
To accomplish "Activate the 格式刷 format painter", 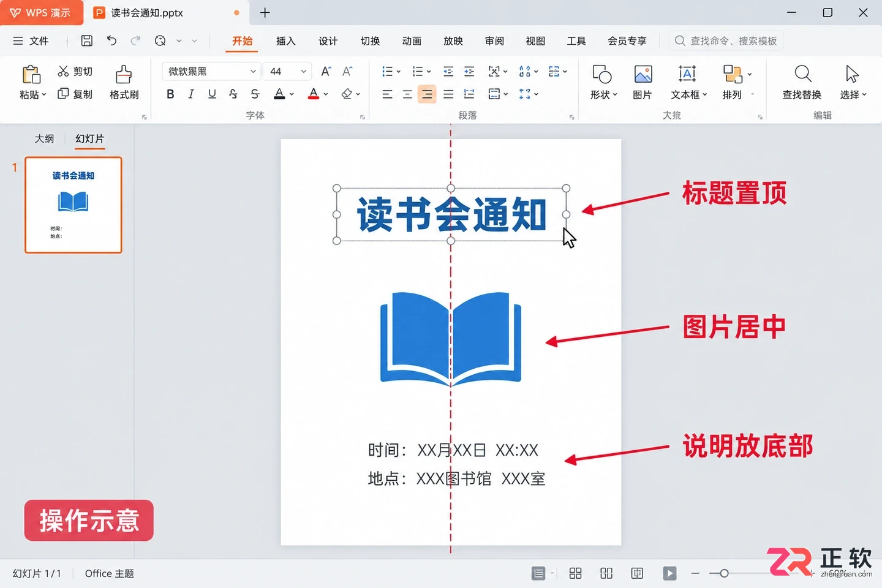I will coord(124,82).
